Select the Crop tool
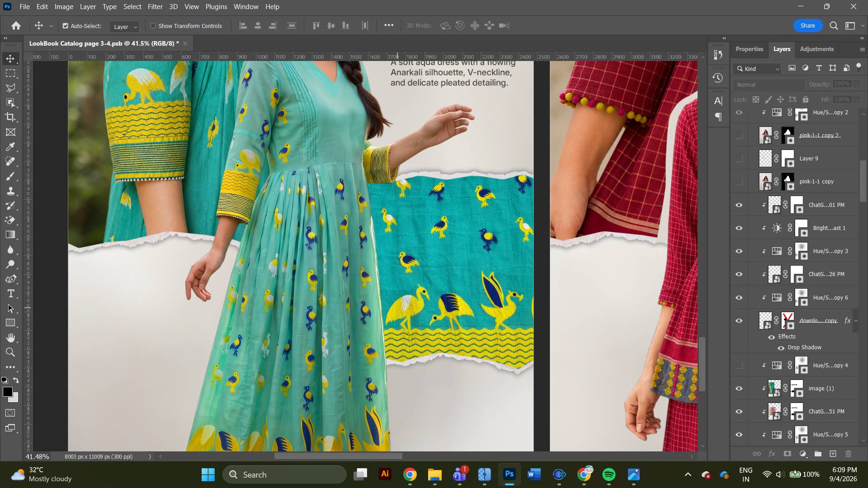Screen dimensions: 868x488 pos(10,117)
